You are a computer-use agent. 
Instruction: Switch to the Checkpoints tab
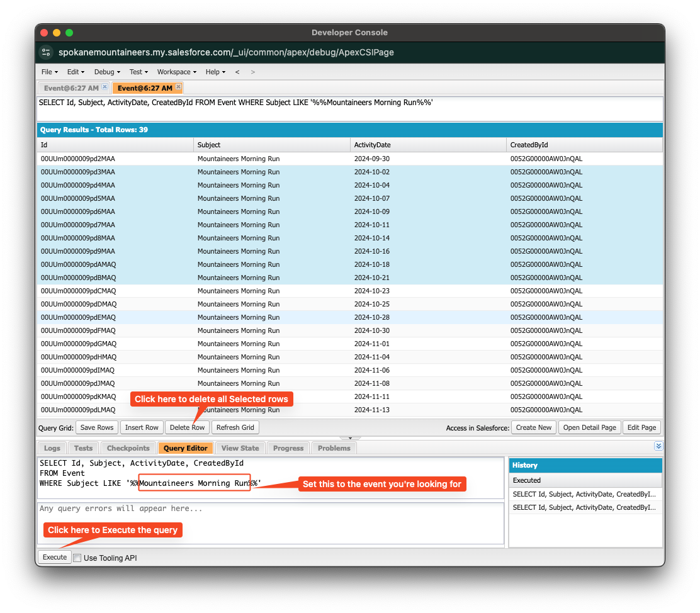pyautogui.click(x=128, y=448)
